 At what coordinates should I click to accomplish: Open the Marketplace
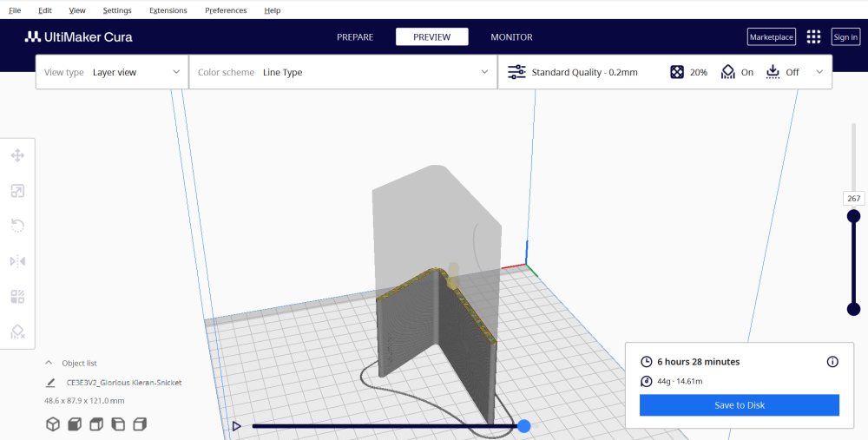(x=772, y=37)
